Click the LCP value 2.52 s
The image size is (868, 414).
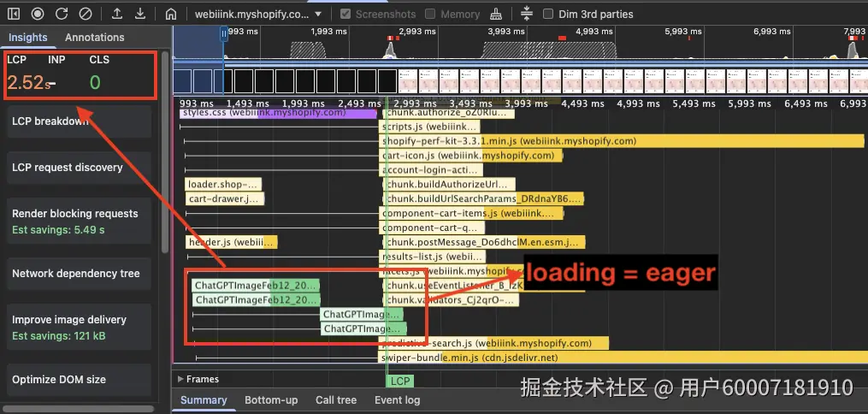tap(29, 82)
